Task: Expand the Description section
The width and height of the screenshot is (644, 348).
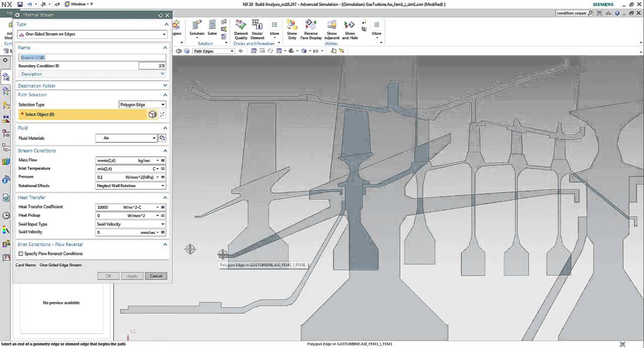Action: tap(163, 74)
